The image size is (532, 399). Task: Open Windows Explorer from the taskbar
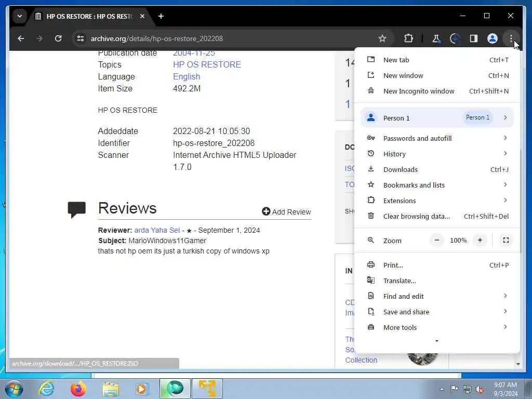(111, 389)
